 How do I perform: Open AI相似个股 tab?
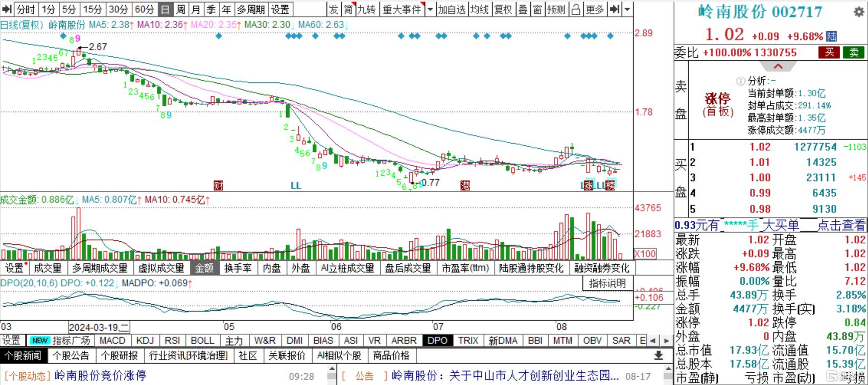[339, 355]
